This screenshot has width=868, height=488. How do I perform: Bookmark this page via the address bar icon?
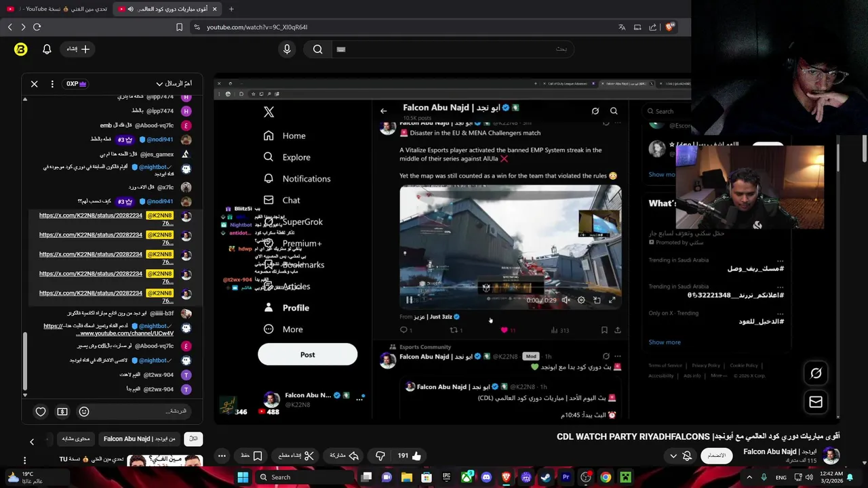(x=179, y=27)
